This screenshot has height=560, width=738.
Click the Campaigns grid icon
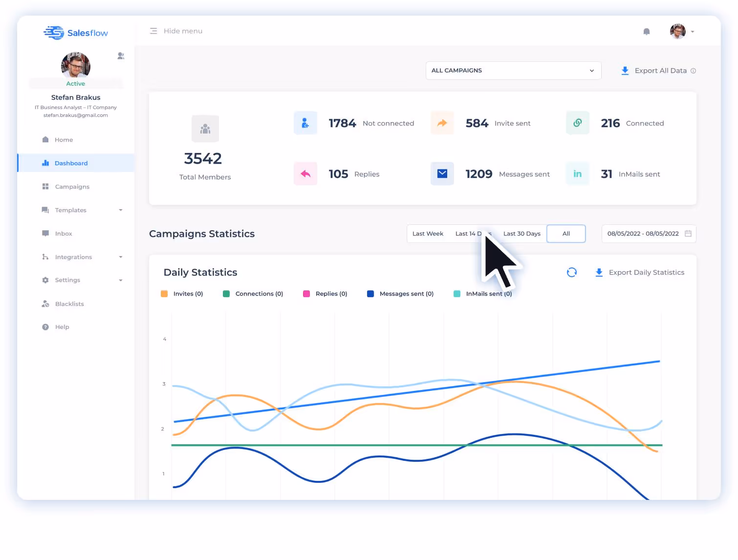(44, 186)
